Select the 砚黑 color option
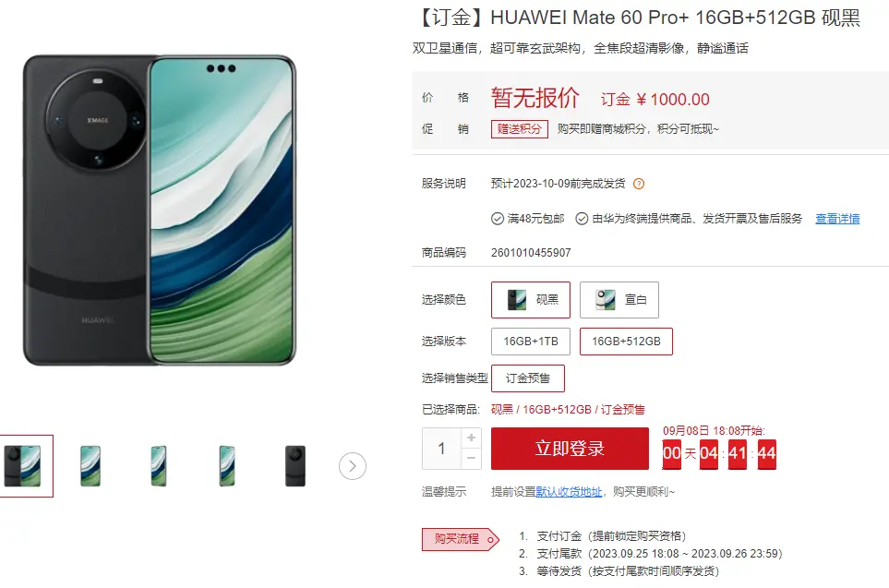The width and height of the screenshot is (889, 588). tap(531, 299)
